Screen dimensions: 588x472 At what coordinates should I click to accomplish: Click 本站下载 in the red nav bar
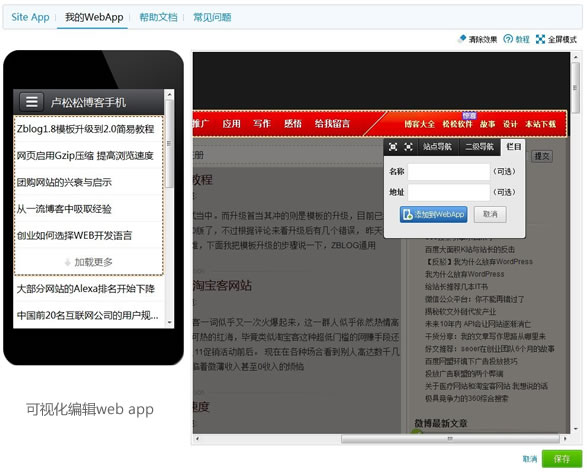pyautogui.click(x=540, y=124)
